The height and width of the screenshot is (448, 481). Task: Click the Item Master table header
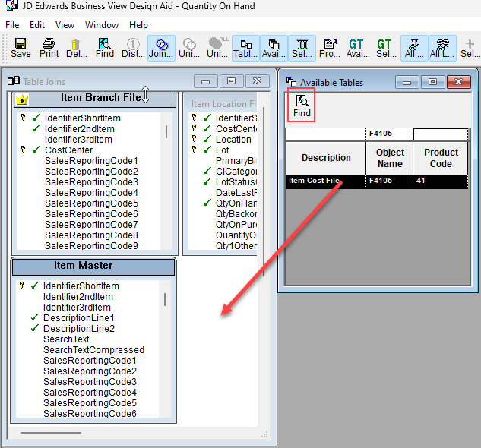93,267
